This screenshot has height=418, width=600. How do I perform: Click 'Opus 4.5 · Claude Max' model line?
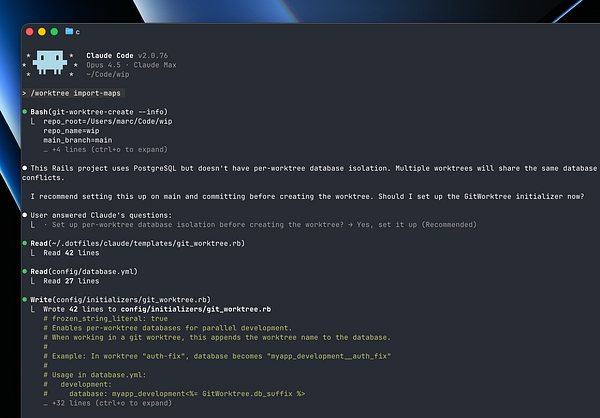click(131, 65)
